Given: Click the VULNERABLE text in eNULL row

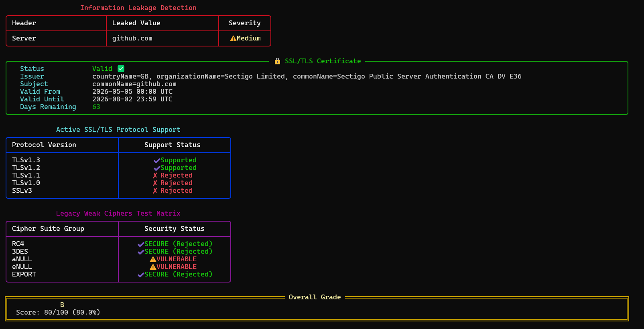Looking at the screenshot, I should click(177, 266).
